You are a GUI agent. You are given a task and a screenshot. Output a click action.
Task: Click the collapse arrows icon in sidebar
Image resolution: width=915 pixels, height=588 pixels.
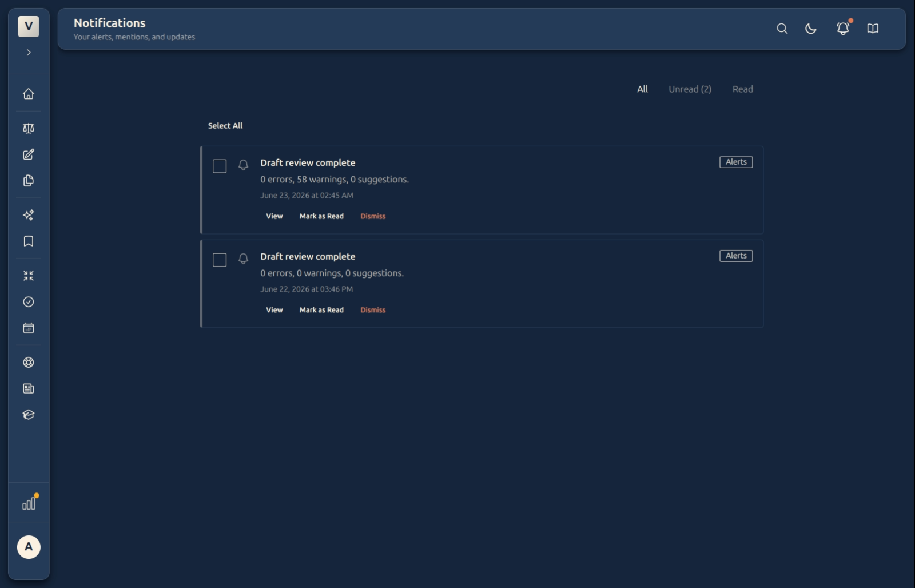tap(29, 276)
